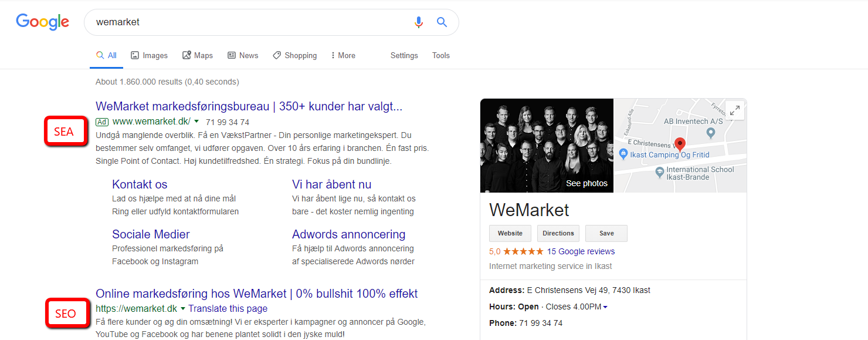Viewport: 868px width, 340px height.
Task: Open the ad URL dropdown arrow
Action: click(x=196, y=122)
